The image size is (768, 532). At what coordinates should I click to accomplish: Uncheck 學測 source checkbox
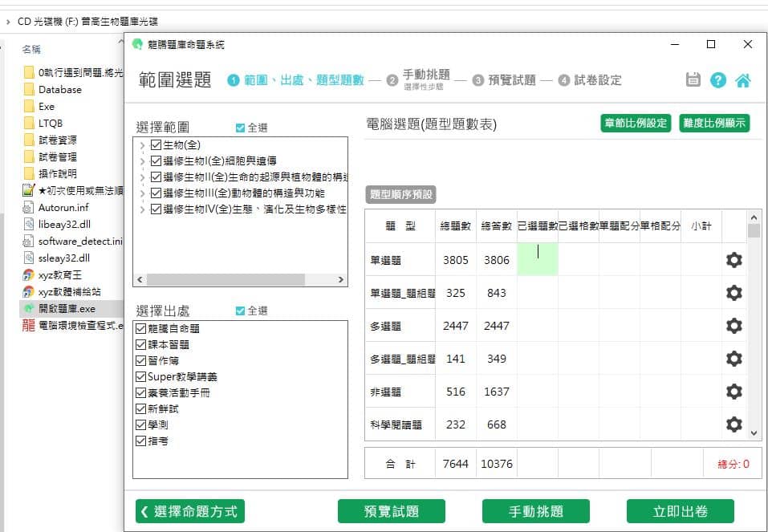tap(141, 424)
